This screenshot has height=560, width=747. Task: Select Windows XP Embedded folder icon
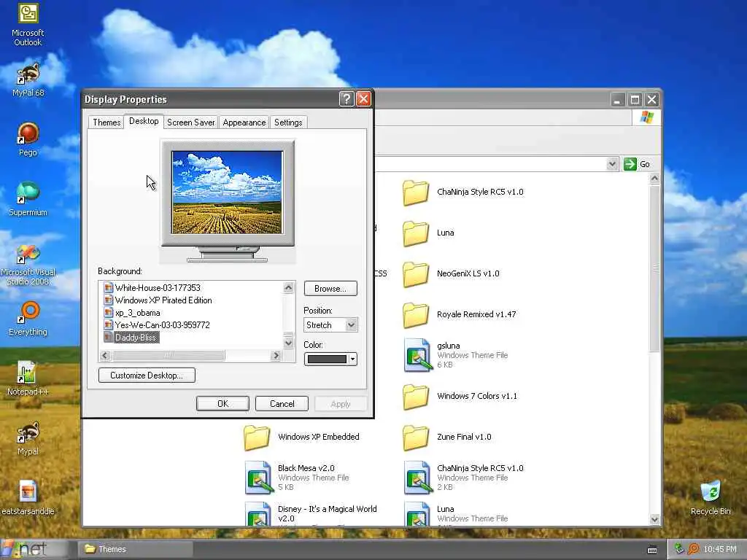pos(256,437)
